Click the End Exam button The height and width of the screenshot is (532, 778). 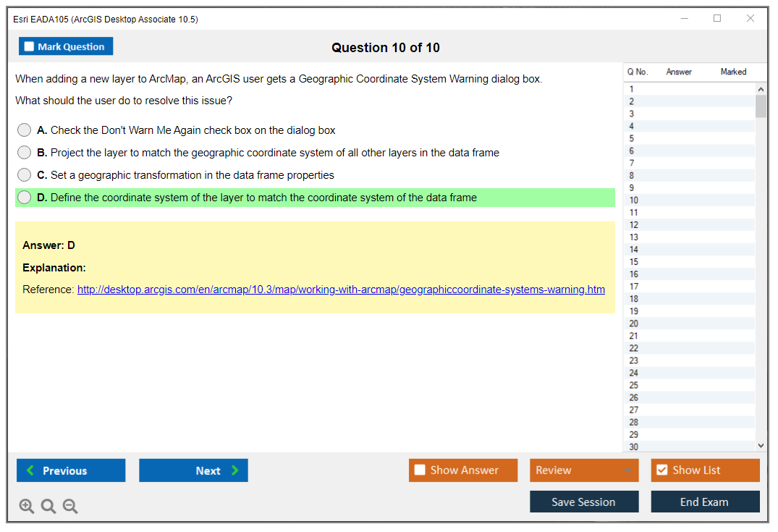click(x=705, y=502)
